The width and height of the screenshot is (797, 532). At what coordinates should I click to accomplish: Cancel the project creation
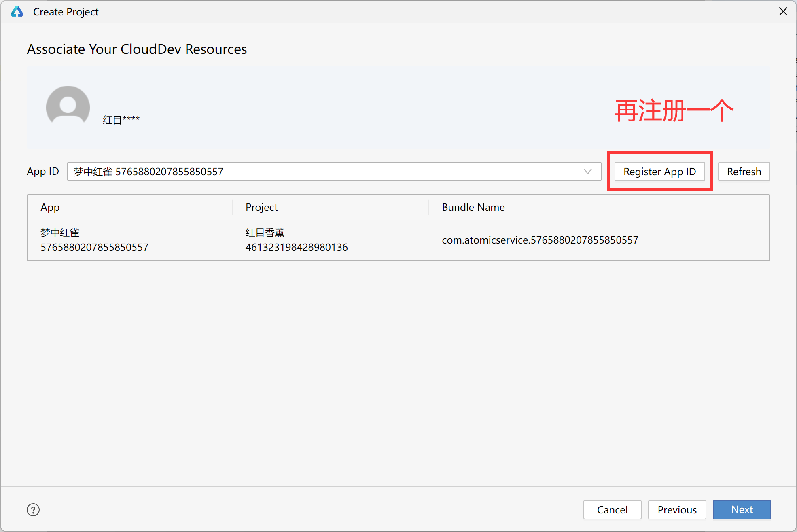(x=612, y=510)
